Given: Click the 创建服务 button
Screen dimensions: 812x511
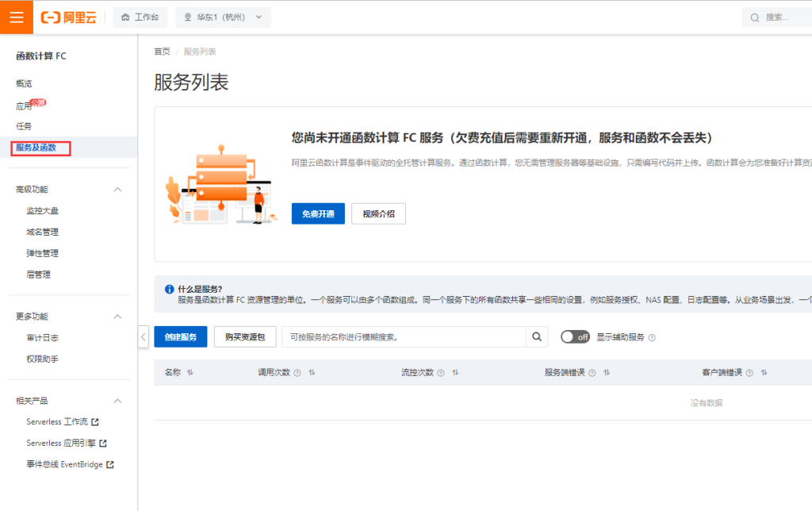Looking at the screenshot, I should pyautogui.click(x=180, y=336).
